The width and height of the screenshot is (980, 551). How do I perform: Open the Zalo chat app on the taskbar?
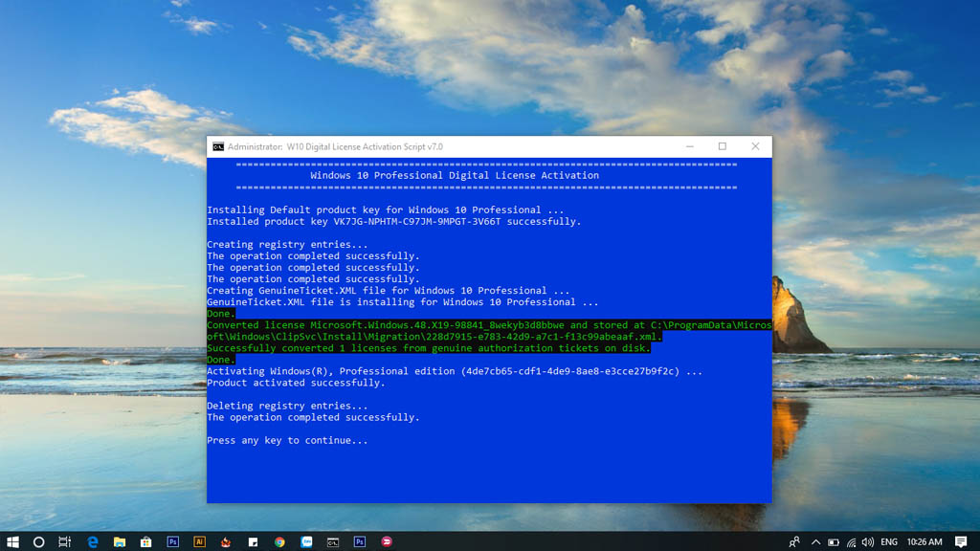306,541
